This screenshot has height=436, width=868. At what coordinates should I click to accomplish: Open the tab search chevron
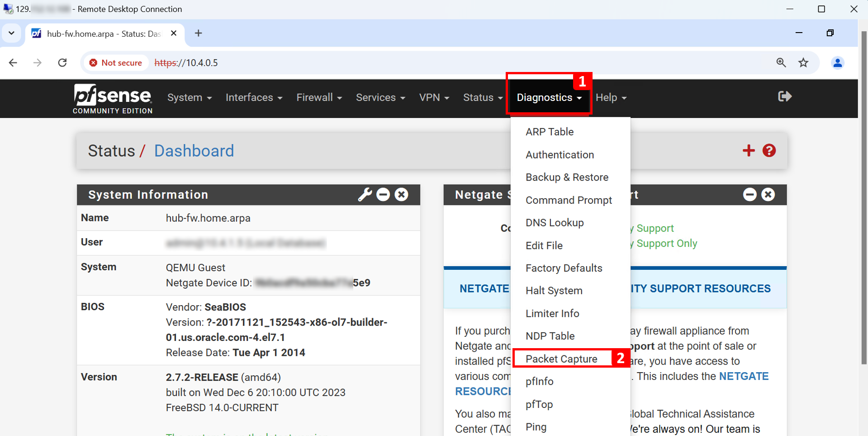[x=12, y=34]
